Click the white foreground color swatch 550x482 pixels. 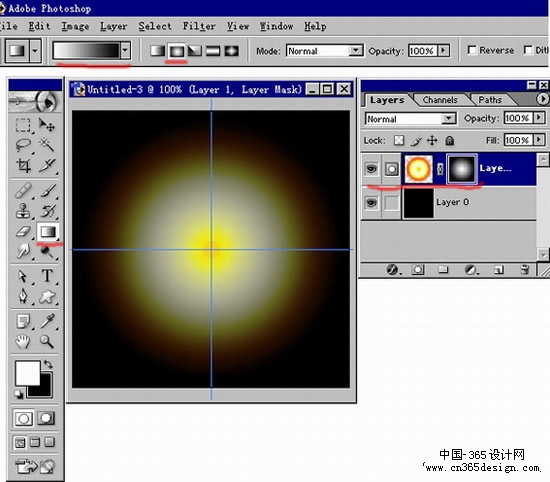(x=28, y=373)
